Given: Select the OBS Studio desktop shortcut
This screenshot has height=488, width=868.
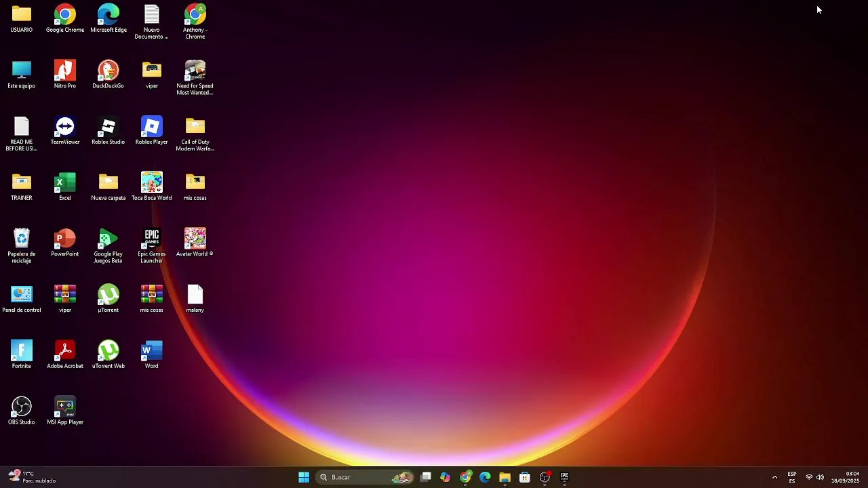Looking at the screenshot, I should coord(21,411).
